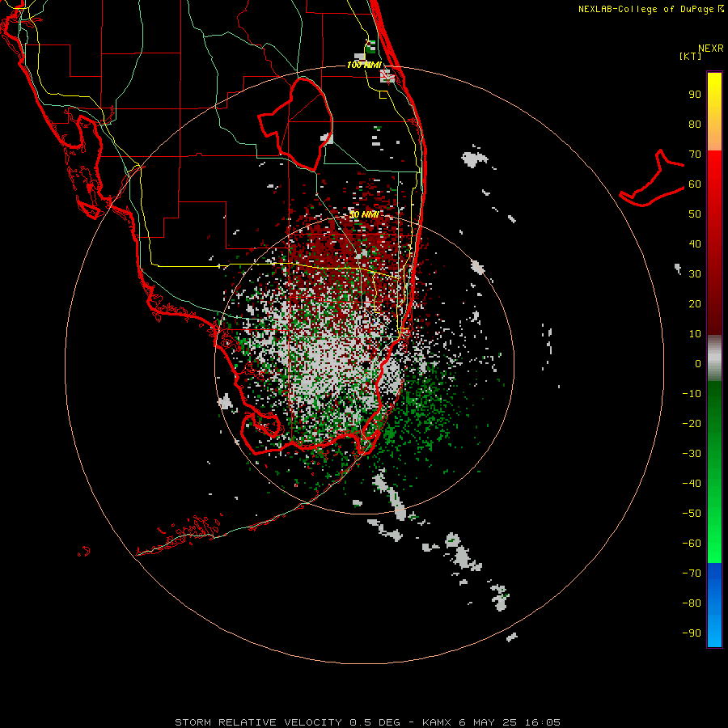The height and width of the screenshot is (728, 728).
Task: Click the [KT] units label
Action: coord(691,56)
